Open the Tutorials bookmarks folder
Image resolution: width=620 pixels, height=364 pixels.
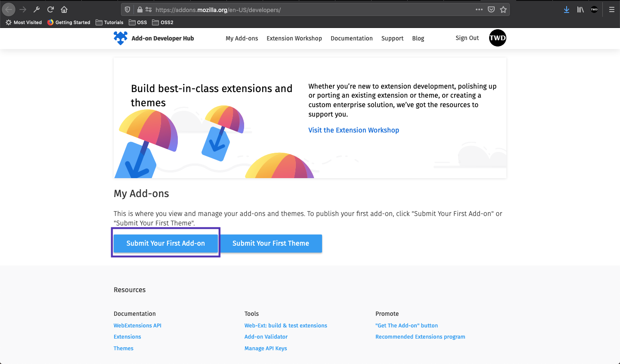(x=109, y=22)
